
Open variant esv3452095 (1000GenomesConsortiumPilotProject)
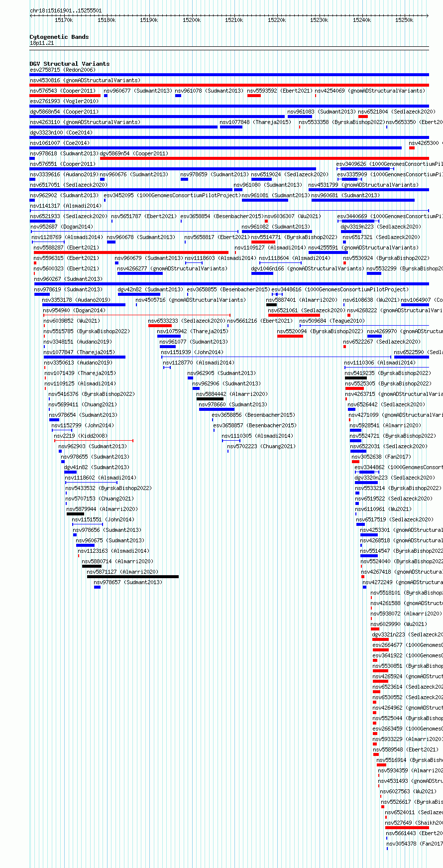click(x=172, y=195)
